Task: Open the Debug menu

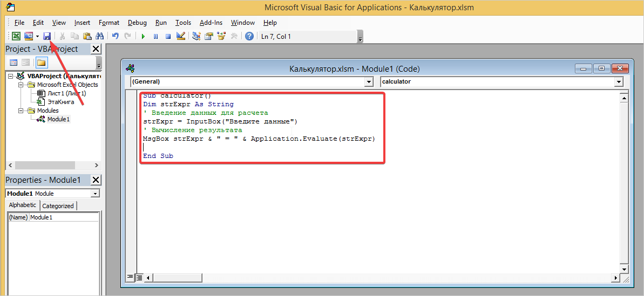Action: (x=137, y=23)
